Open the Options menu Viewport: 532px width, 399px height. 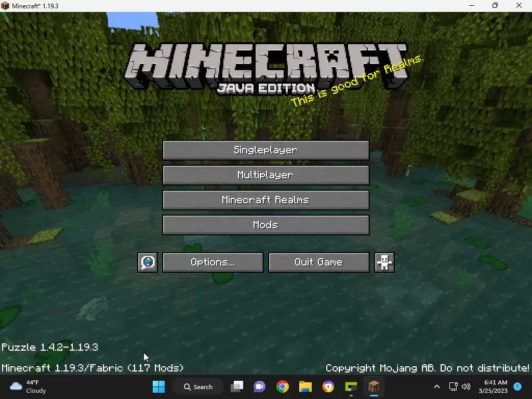212,262
